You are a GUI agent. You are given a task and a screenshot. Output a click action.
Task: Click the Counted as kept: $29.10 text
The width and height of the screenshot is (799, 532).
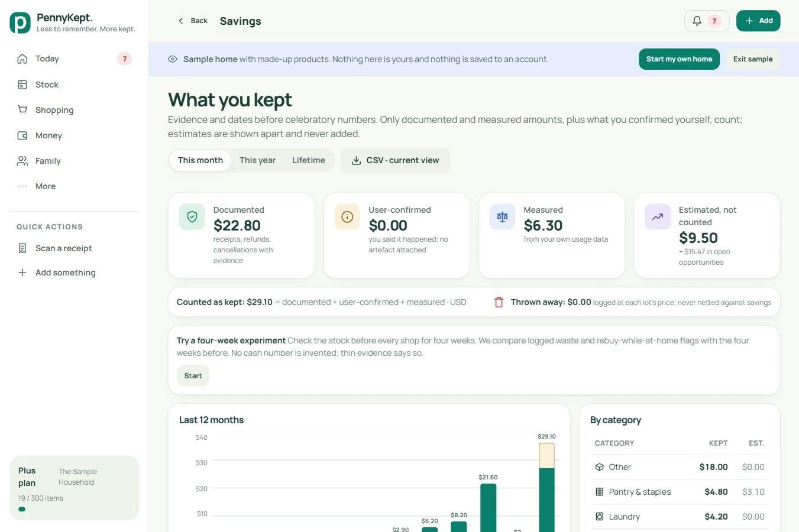pos(225,302)
